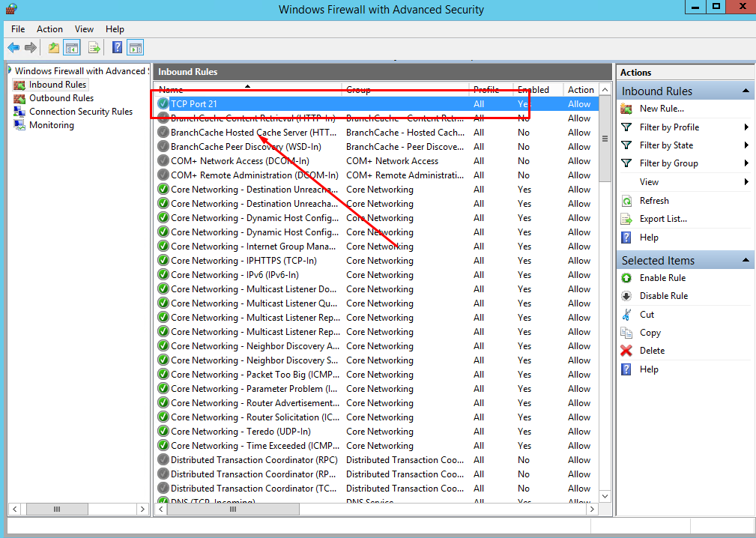Select the Core Networking - IPv6 (IPv6-In) rule
The height and width of the screenshot is (538, 756).
click(377, 275)
